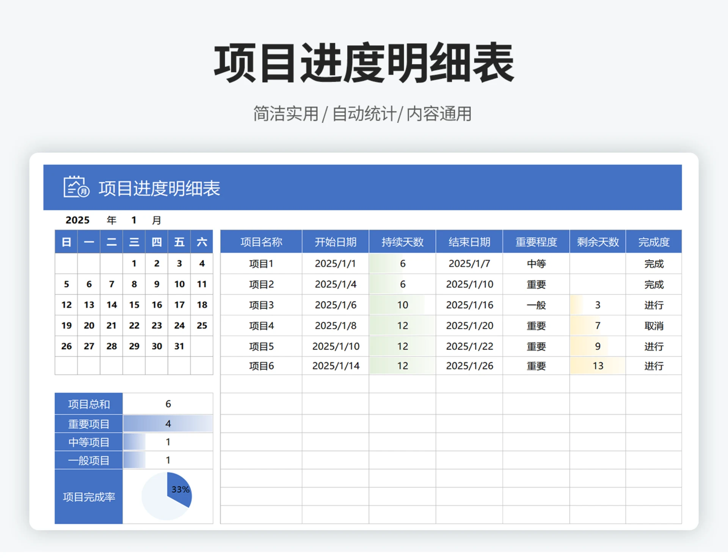Click the 取消 status of 项目4

(x=654, y=325)
